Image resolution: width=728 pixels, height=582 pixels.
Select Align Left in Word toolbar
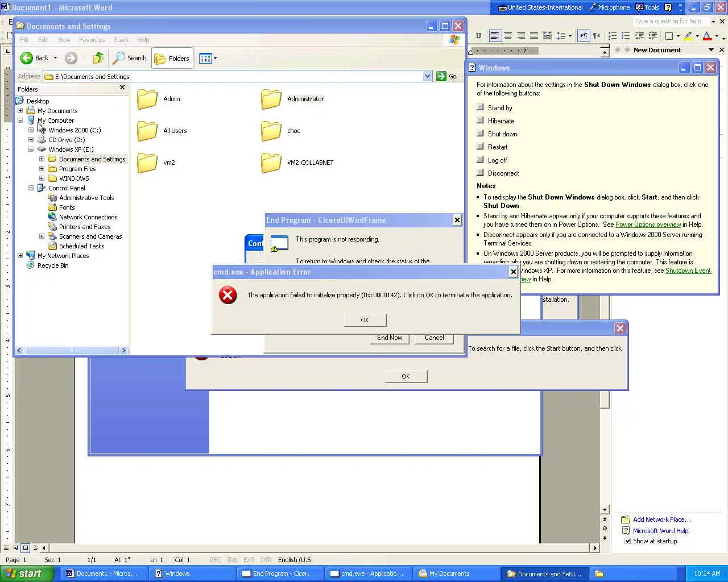click(x=495, y=36)
